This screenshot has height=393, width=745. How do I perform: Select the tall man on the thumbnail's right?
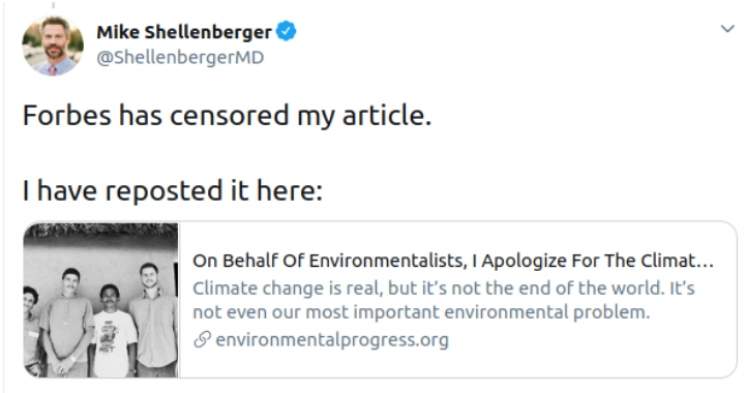coord(151,320)
